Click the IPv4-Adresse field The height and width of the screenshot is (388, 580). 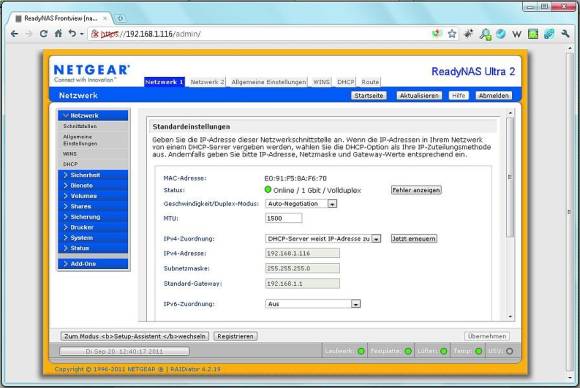tap(302, 253)
